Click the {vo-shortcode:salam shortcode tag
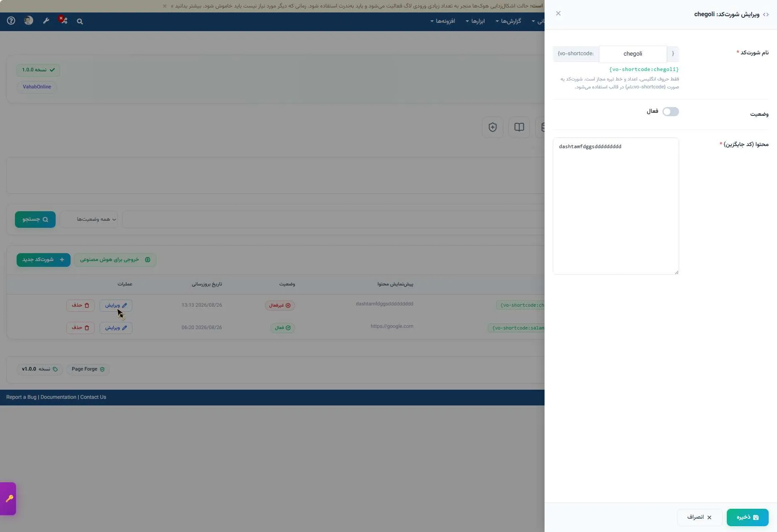Viewport: 777px width, 532px height. click(516, 328)
